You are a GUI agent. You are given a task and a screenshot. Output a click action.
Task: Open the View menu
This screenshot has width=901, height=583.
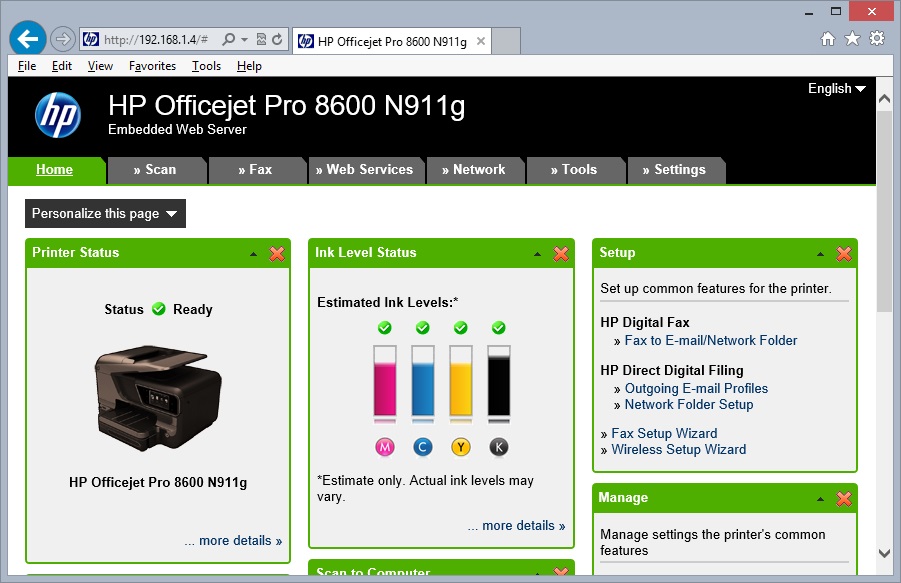(x=100, y=66)
